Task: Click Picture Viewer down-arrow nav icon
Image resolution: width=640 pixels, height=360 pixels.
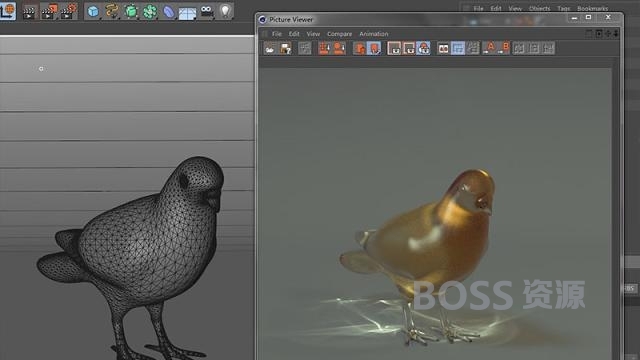Action: point(616,34)
